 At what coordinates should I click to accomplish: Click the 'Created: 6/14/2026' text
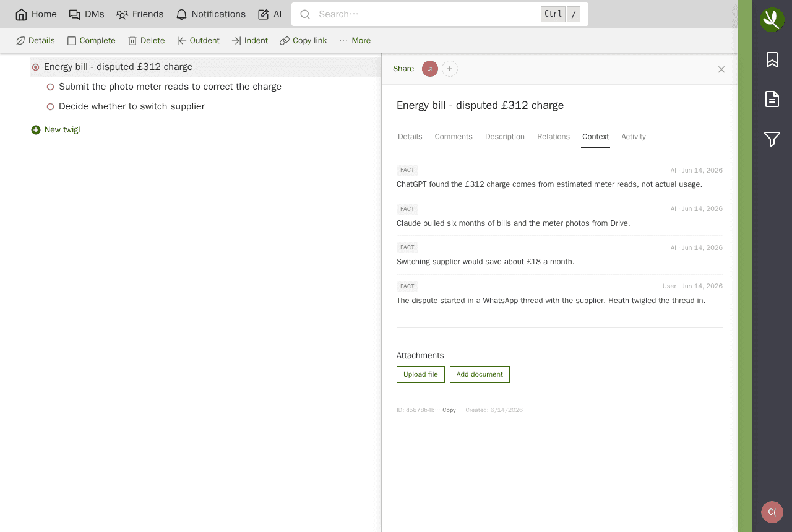[x=494, y=410]
